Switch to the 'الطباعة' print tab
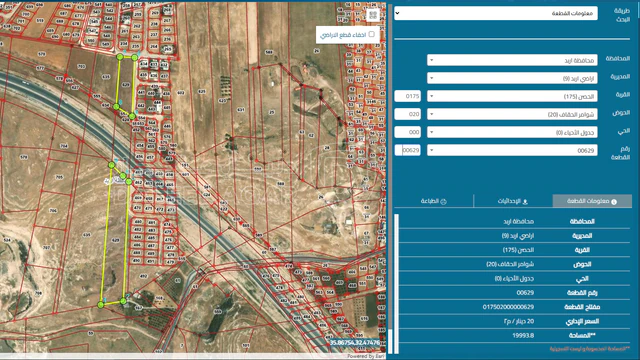The width and height of the screenshot is (640, 360). pos(433,201)
